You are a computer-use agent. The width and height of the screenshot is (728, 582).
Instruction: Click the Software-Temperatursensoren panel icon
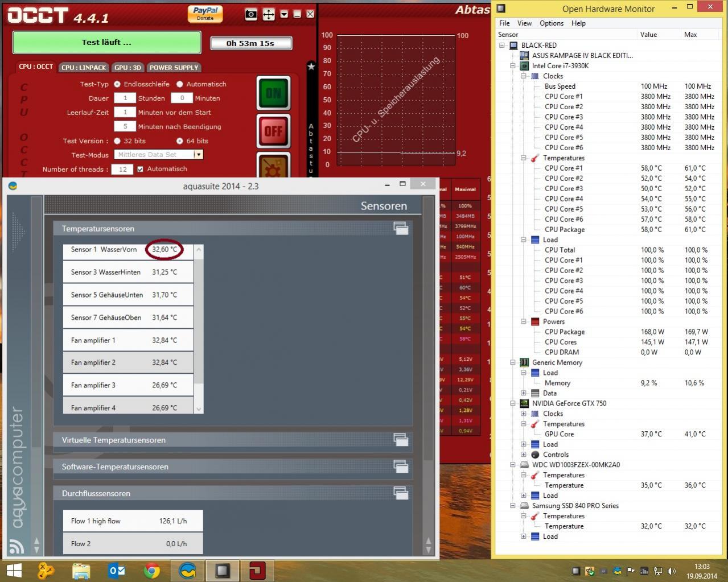coord(401,466)
